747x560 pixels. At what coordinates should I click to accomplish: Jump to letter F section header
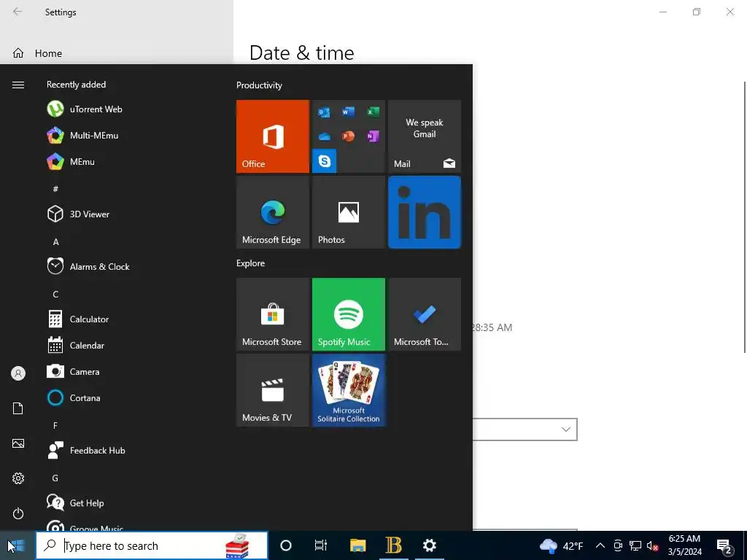click(55, 425)
